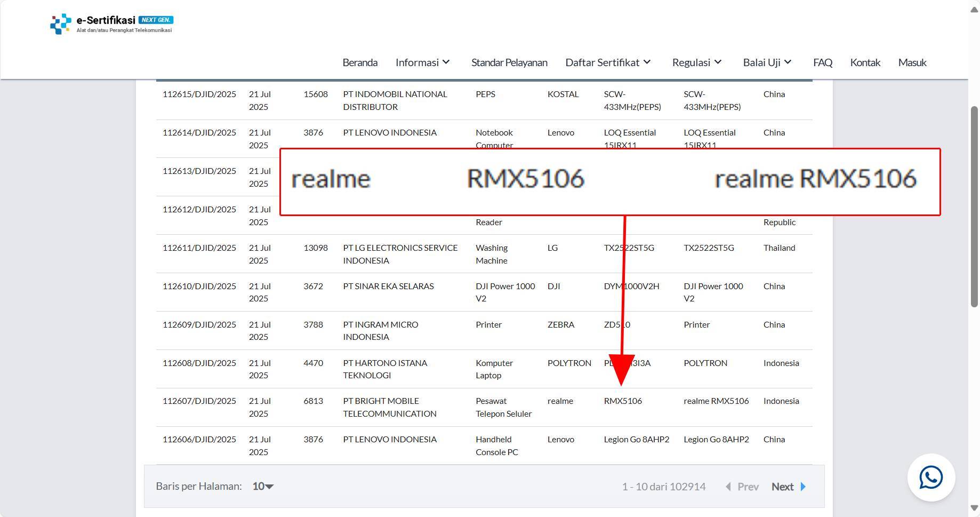Click the 6813 ID cell
The height and width of the screenshot is (517, 980).
pyautogui.click(x=313, y=401)
